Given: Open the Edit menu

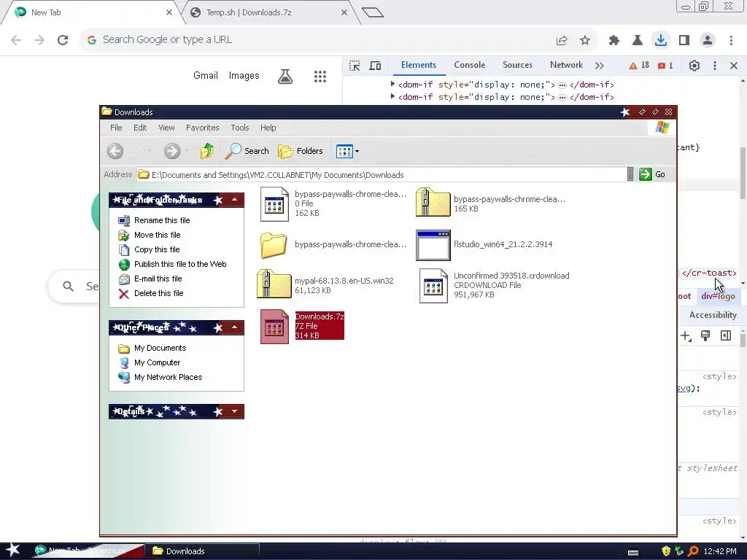Looking at the screenshot, I should 140,128.
